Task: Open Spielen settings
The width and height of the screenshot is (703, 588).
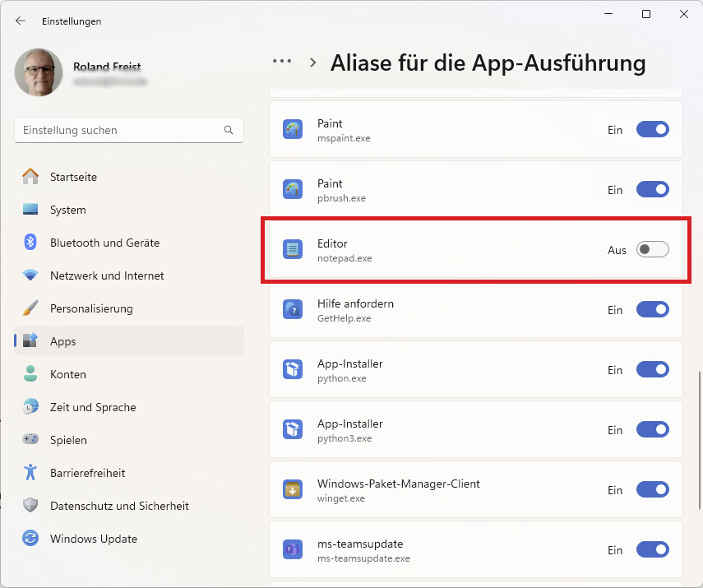Action: (x=129, y=439)
